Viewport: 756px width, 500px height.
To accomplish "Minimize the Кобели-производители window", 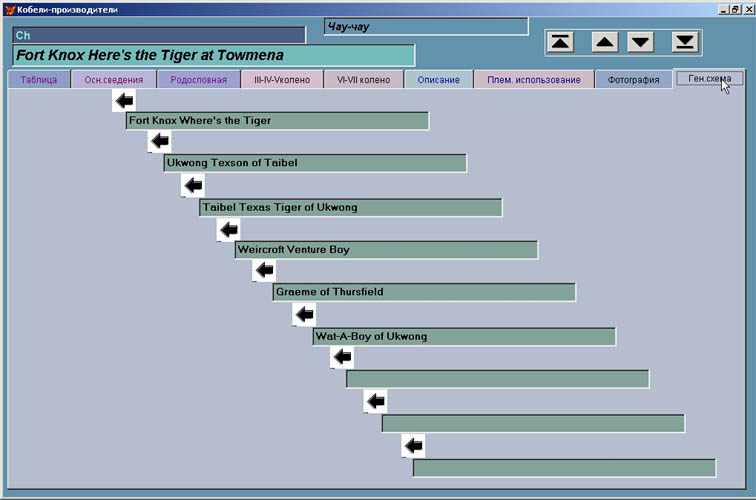I will pos(723,10).
